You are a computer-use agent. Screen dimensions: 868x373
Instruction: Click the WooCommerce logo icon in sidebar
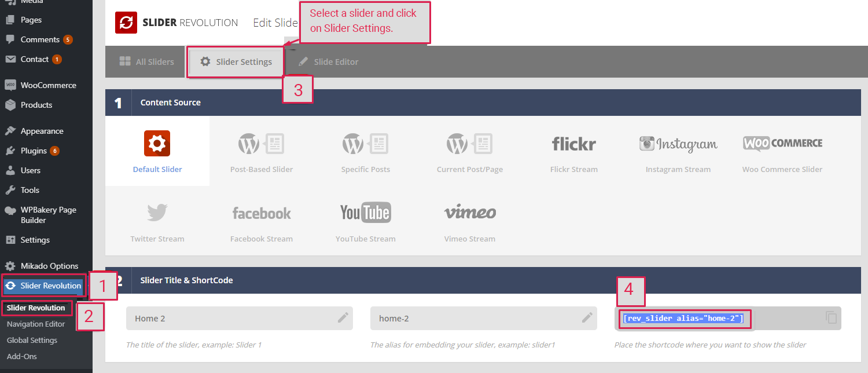(10, 85)
